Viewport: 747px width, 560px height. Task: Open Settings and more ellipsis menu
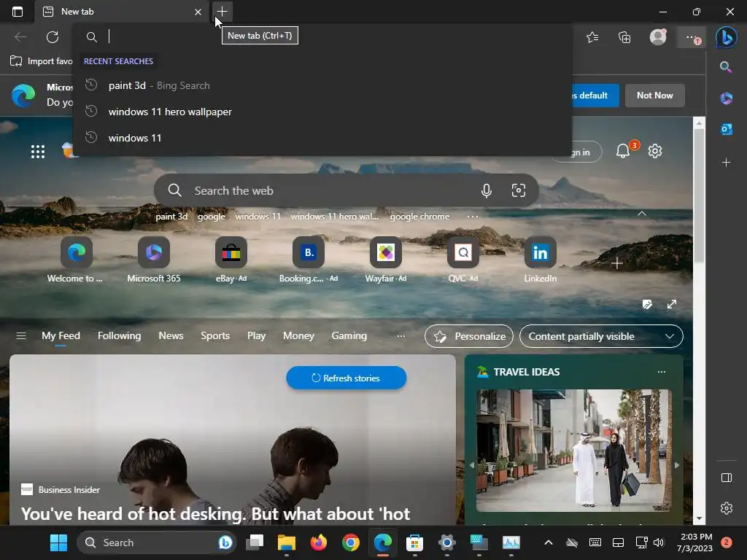point(692,38)
